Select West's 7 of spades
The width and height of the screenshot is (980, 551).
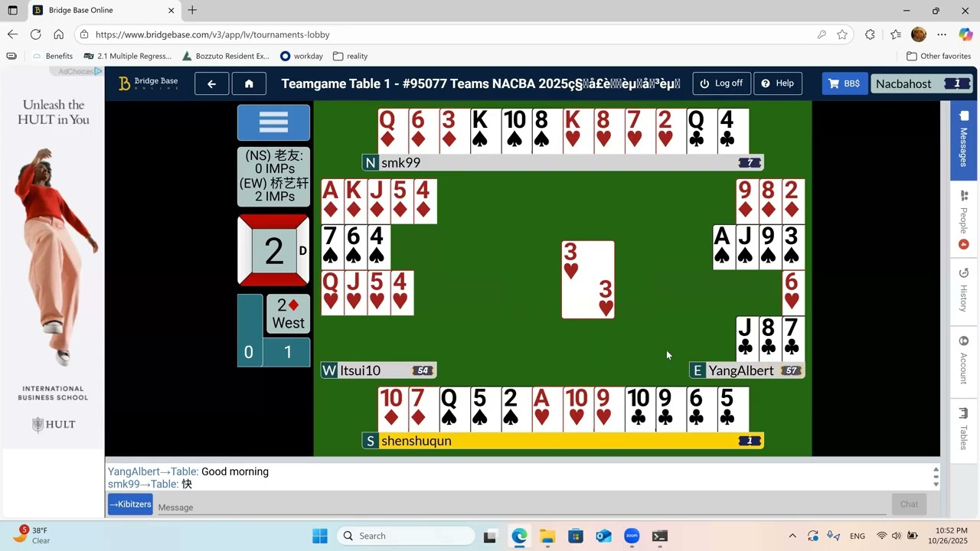coord(332,246)
